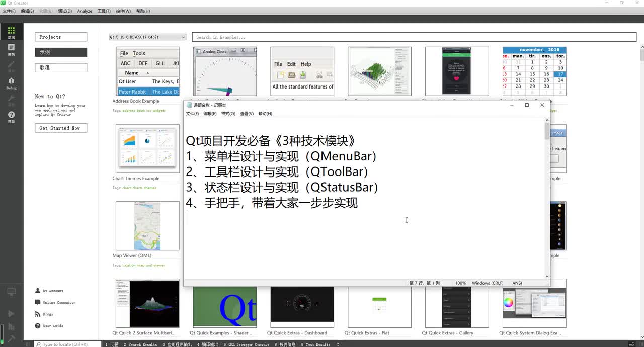
Task: Open the 1 问题 (Issues) output pane
Action: 112,344
